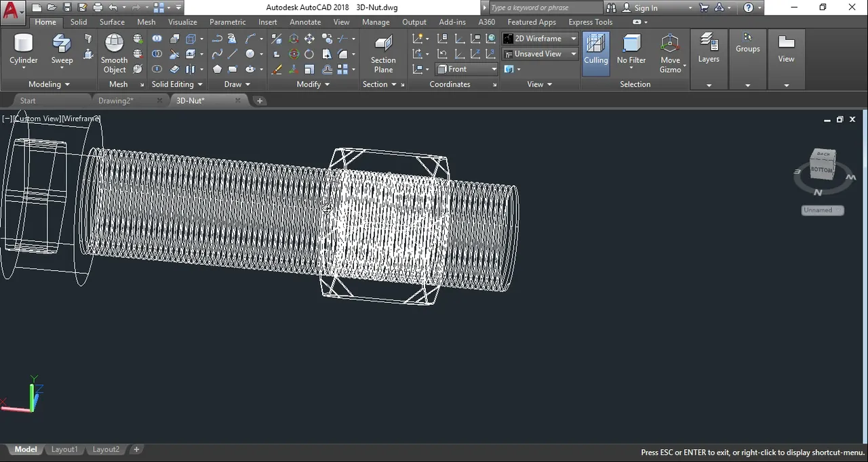Open the Front UCS dropdown
Screen dimensions: 868x462
click(465, 69)
